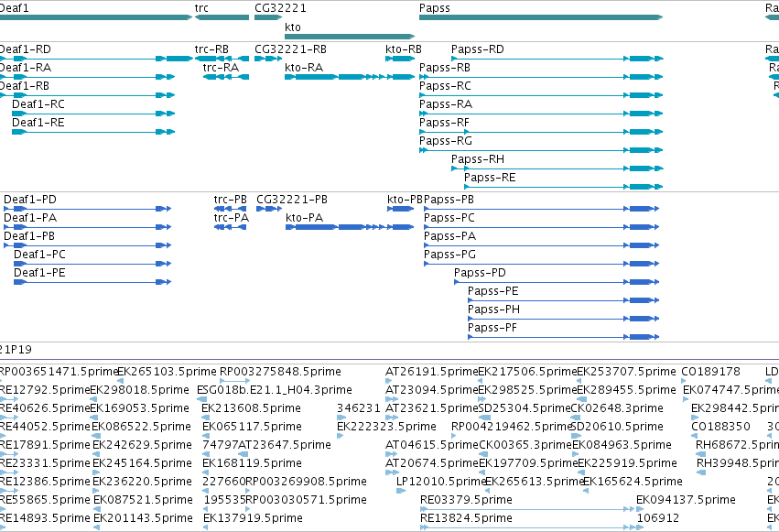The image size is (779, 532).
Task: Select transcript Papss-RA
Action: point(541,114)
